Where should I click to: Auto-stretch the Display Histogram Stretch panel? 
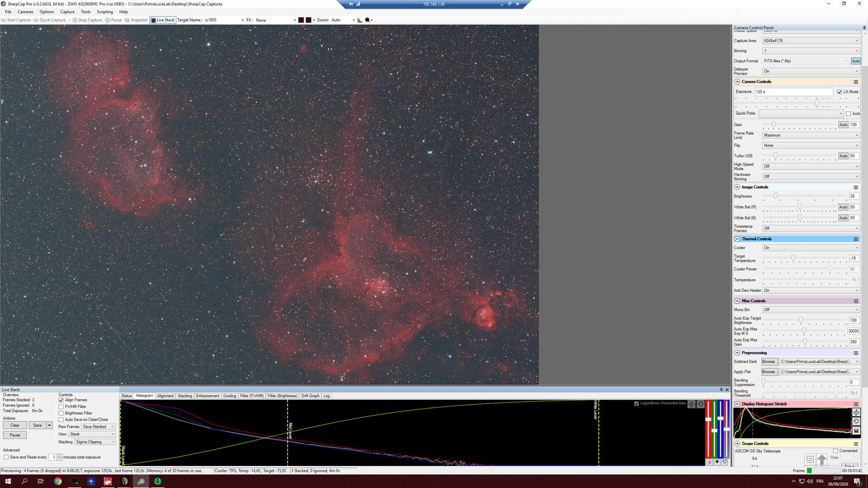tap(856, 412)
